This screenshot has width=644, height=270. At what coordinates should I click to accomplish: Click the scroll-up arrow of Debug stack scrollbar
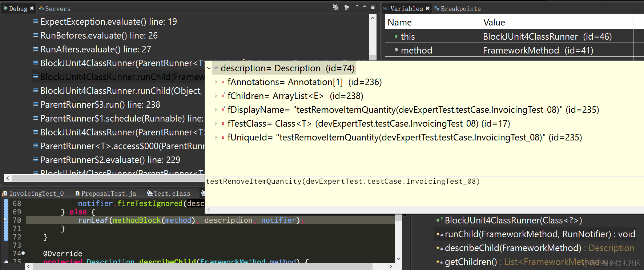[x=373, y=17]
